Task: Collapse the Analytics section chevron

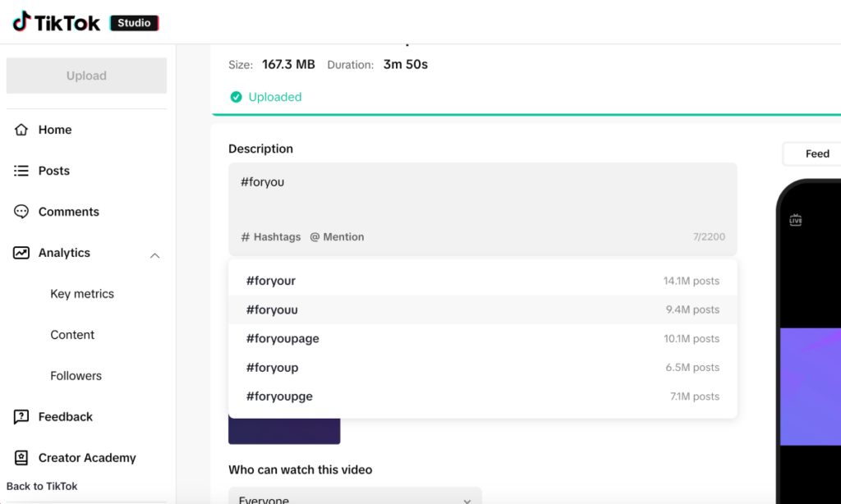Action: tap(154, 256)
